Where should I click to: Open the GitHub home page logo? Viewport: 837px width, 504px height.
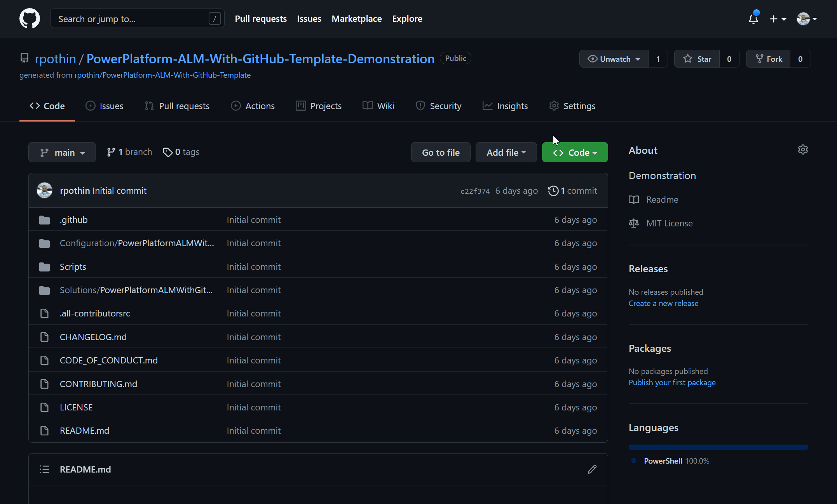[30, 18]
